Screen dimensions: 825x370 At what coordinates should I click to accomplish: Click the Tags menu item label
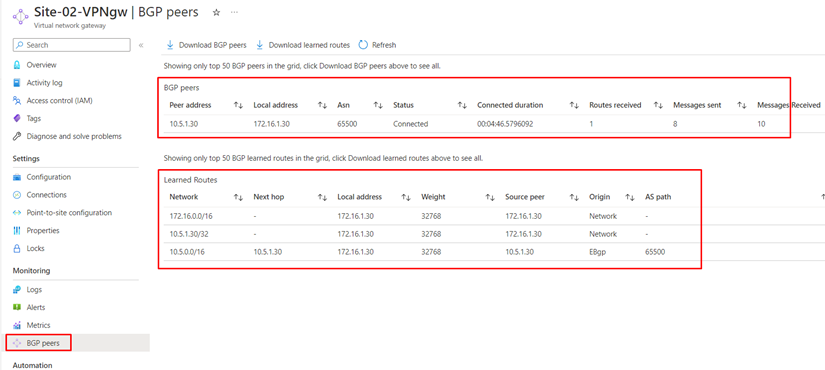click(x=34, y=118)
